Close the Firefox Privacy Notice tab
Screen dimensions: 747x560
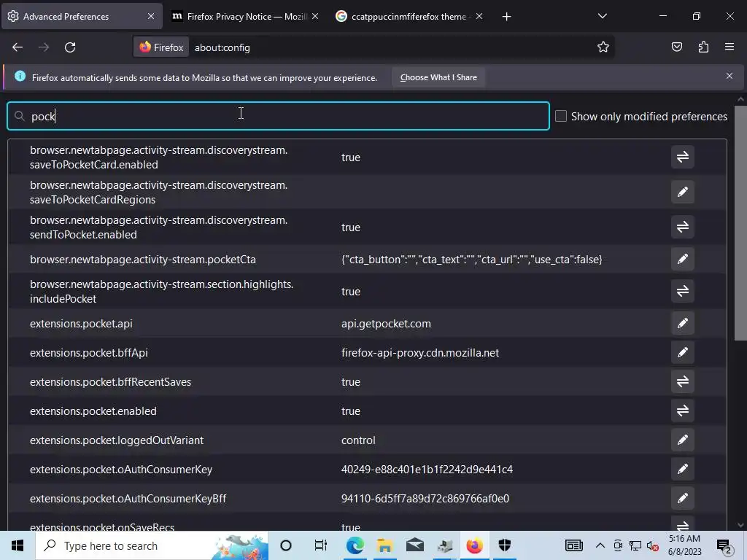pos(315,16)
